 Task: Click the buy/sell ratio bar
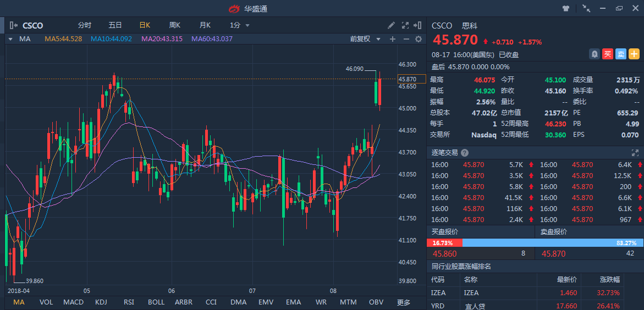535,242
